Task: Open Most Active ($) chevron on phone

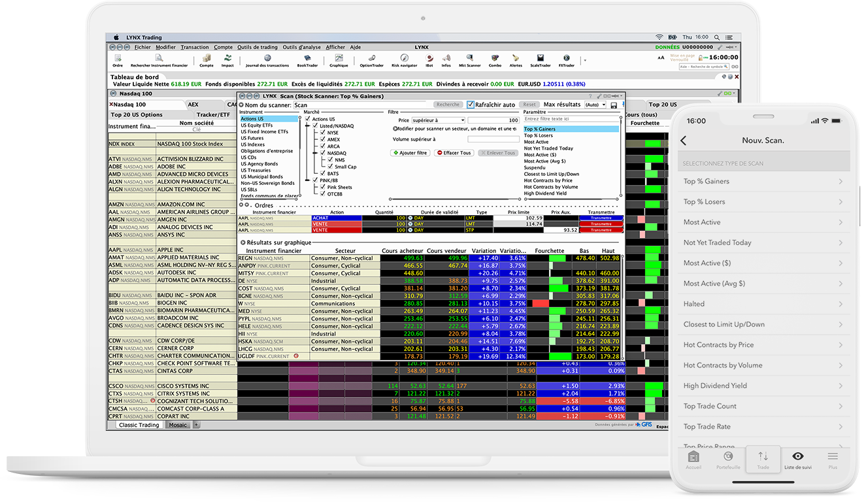Action: coord(841,263)
